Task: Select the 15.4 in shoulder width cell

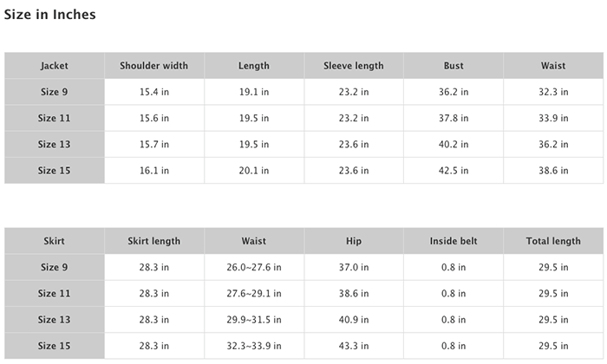Action: [x=154, y=92]
